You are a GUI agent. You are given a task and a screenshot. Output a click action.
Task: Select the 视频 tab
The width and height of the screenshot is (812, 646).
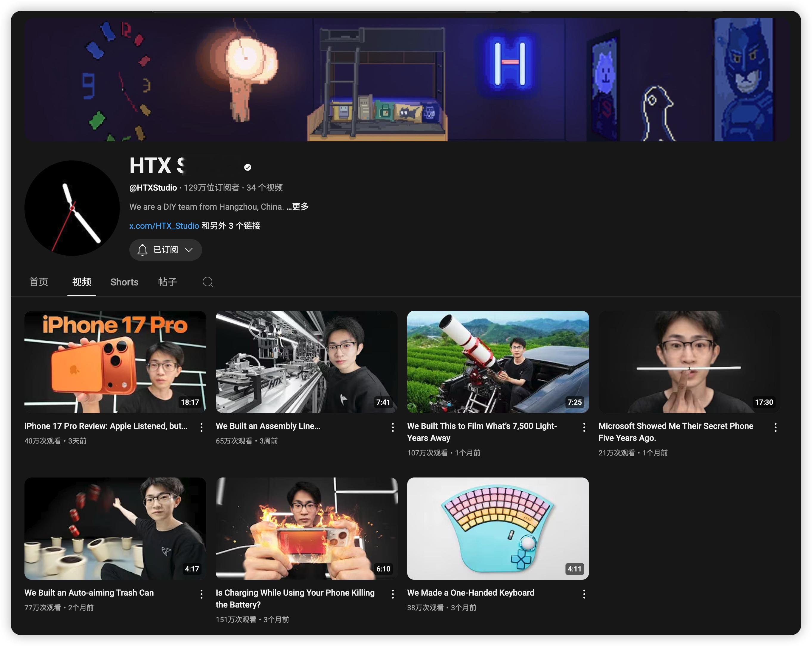[x=82, y=282]
